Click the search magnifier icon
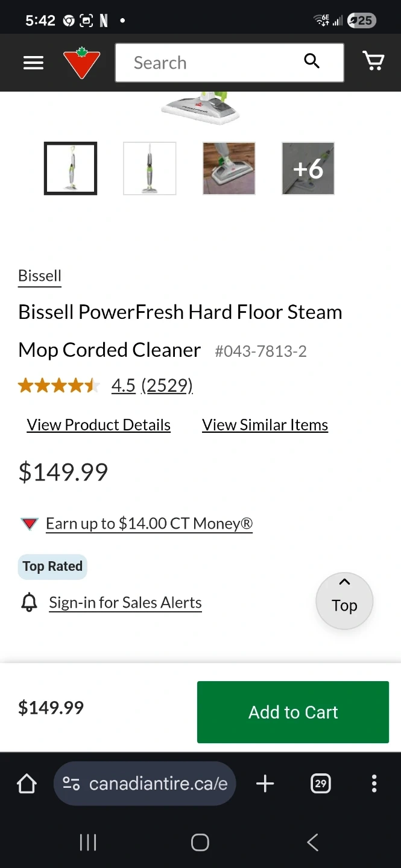Viewport: 401px width, 868px height. (x=312, y=61)
